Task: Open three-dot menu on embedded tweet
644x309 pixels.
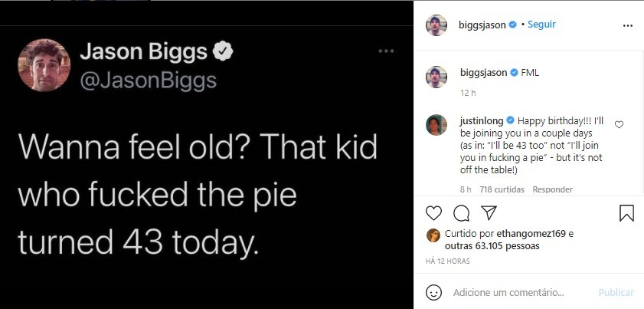Action: (x=387, y=51)
